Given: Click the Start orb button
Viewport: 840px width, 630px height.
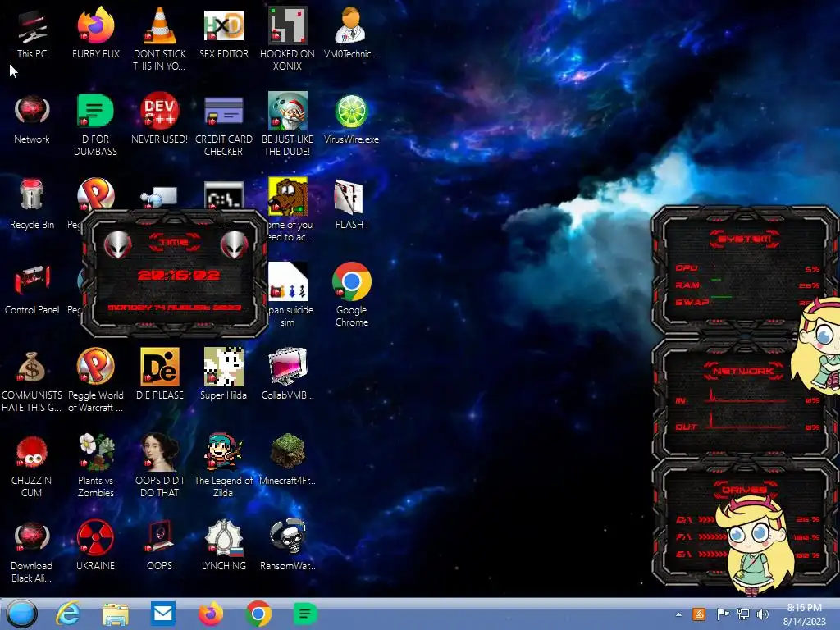Looking at the screenshot, I should tap(22, 614).
